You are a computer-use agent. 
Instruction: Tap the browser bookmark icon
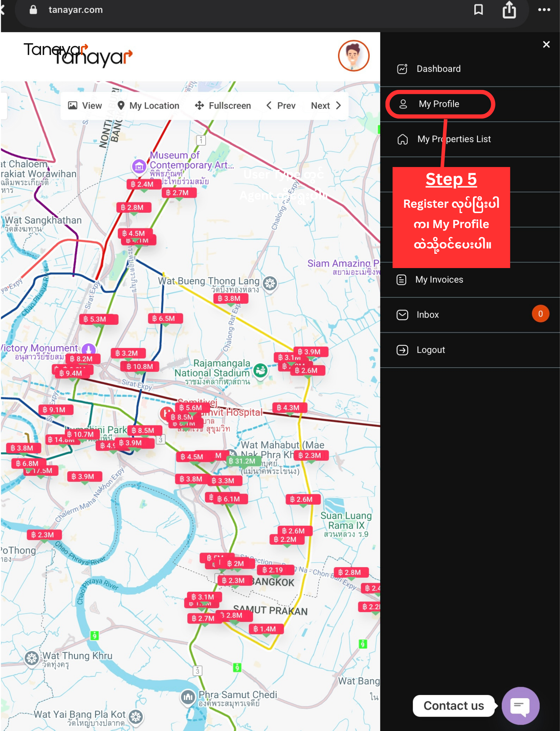(x=478, y=10)
